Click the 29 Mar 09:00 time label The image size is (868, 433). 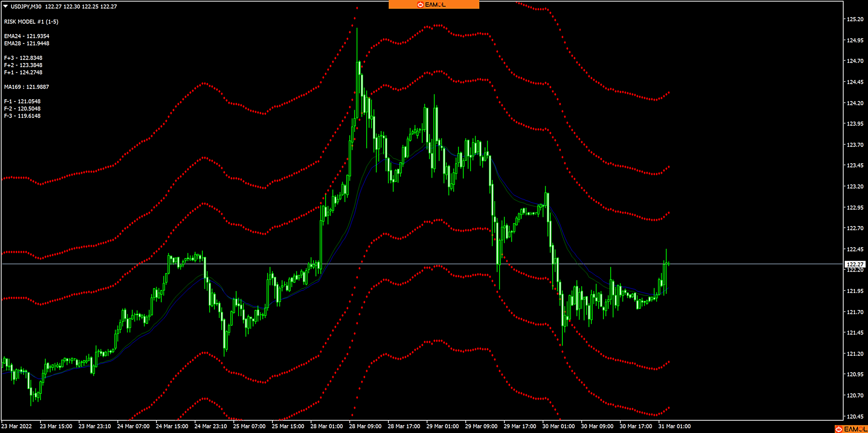coord(481,426)
